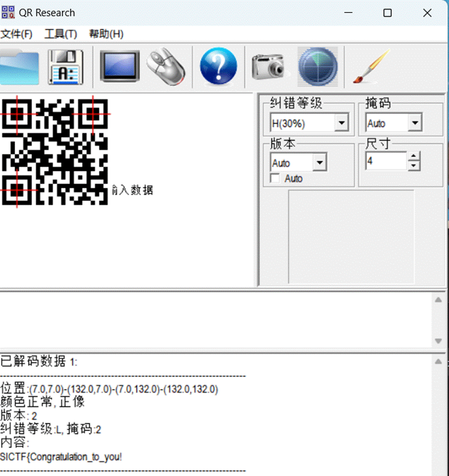Start the camera capture icon
This screenshot has height=476, width=449.
pos(268,67)
